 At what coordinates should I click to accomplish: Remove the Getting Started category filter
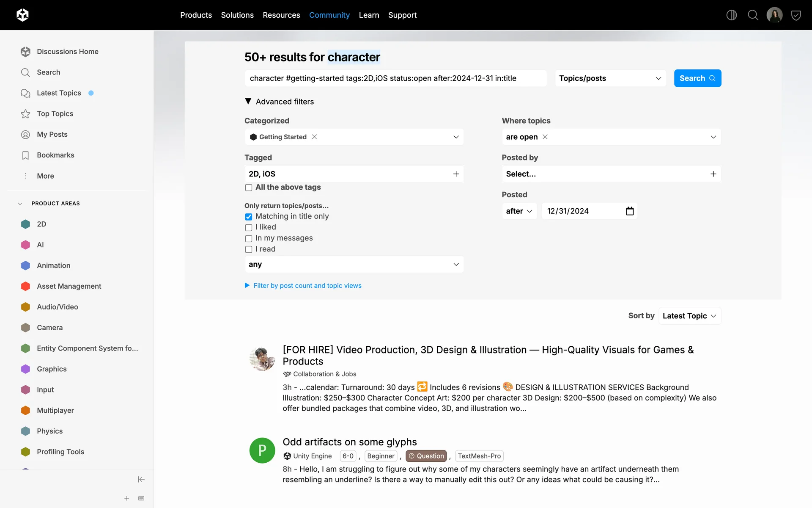(314, 137)
